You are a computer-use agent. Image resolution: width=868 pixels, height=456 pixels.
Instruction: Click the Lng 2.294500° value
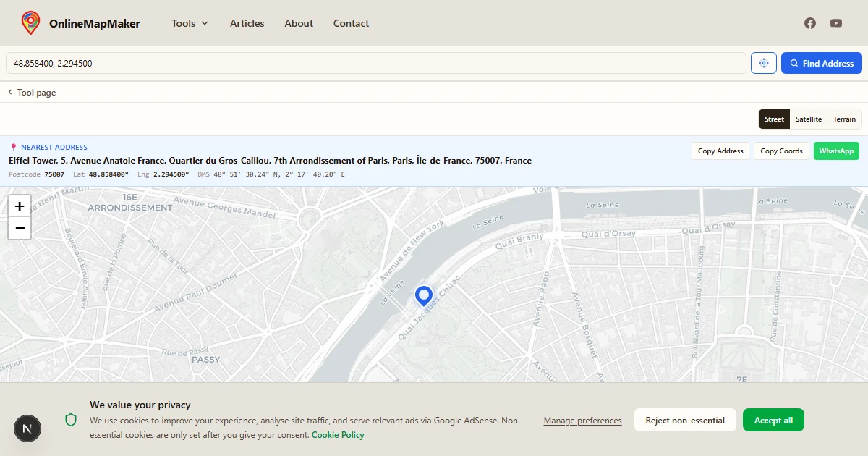(171, 174)
